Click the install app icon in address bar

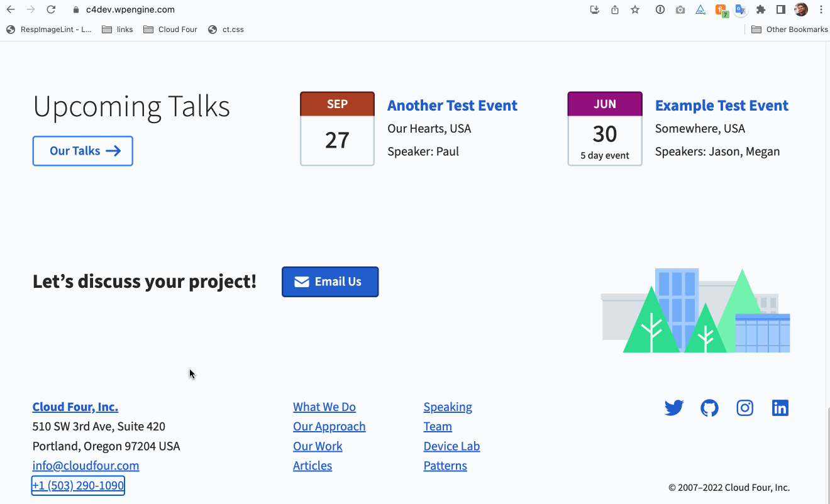(595, 9)
